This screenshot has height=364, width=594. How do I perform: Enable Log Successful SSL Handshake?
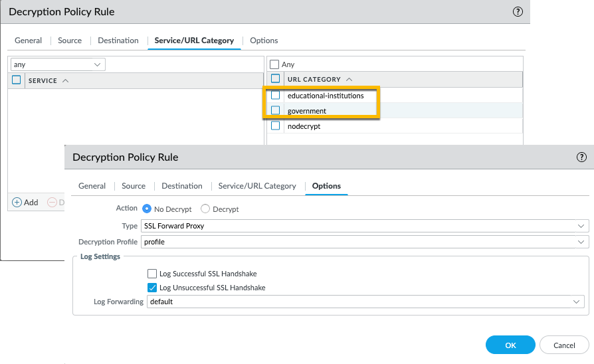point(152,274)
